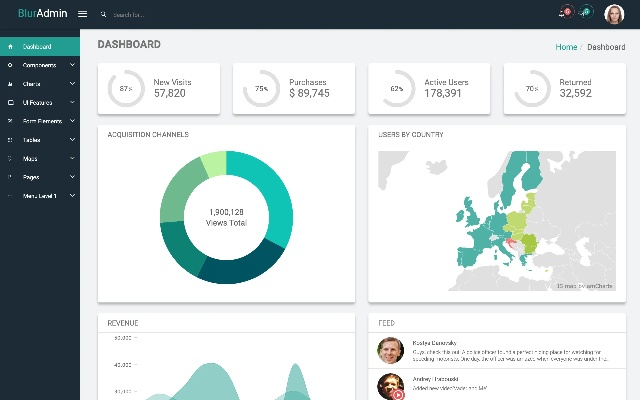Click the UI Features icon in sidebar
This screenshot has width=640, height=400.
(10, 103)
